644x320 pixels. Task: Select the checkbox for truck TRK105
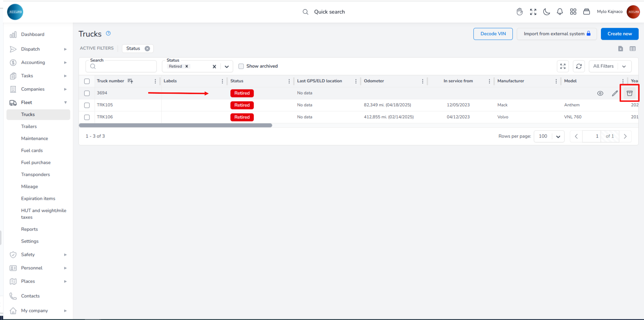87,105
